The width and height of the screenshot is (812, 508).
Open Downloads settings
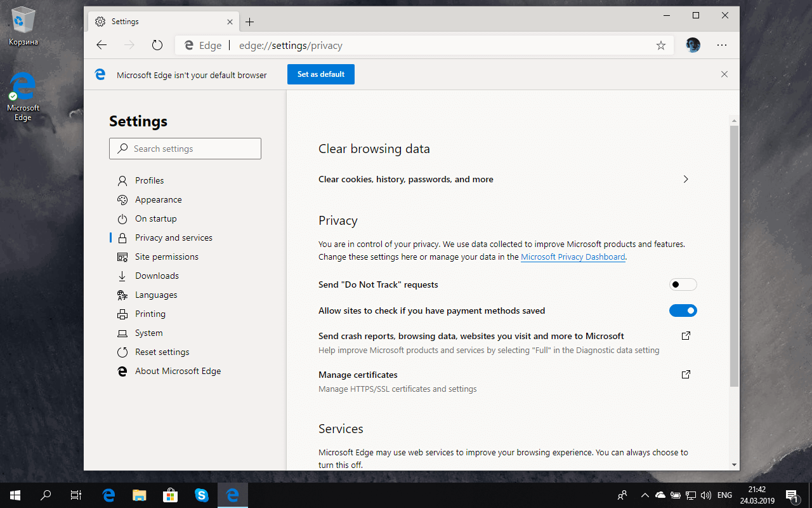157,276
